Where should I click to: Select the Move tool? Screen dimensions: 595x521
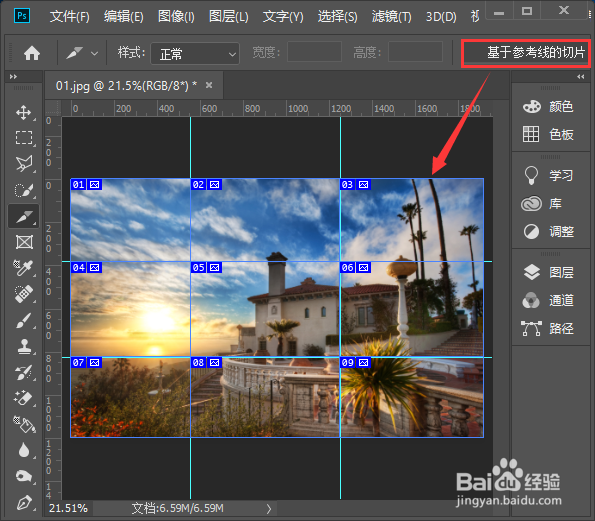pyautogui.click(x=24, y=113)
